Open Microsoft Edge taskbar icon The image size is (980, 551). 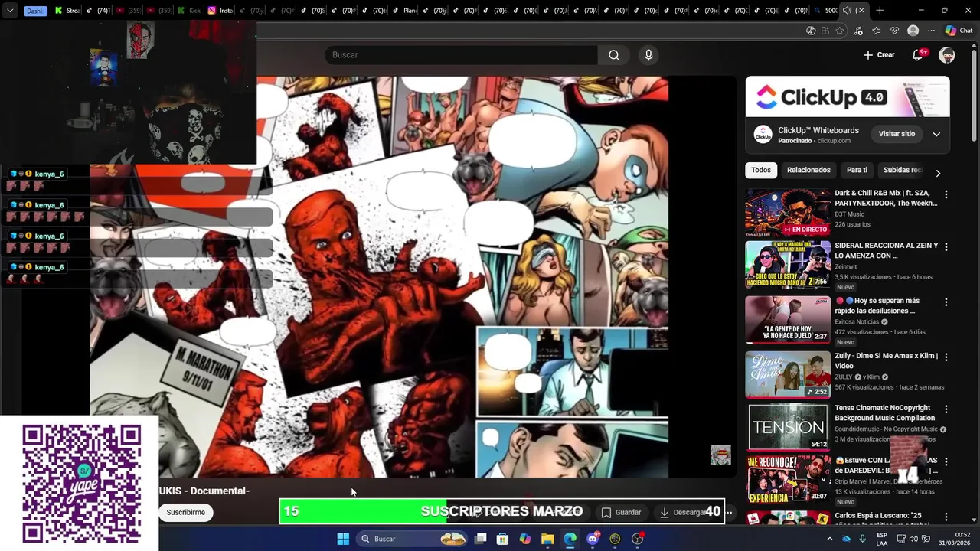point(570,539)
